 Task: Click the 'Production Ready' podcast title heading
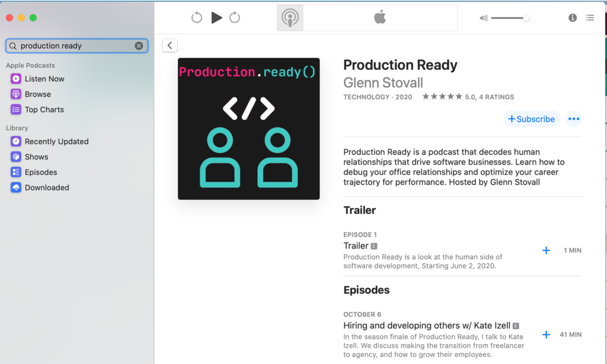[400, 65]
